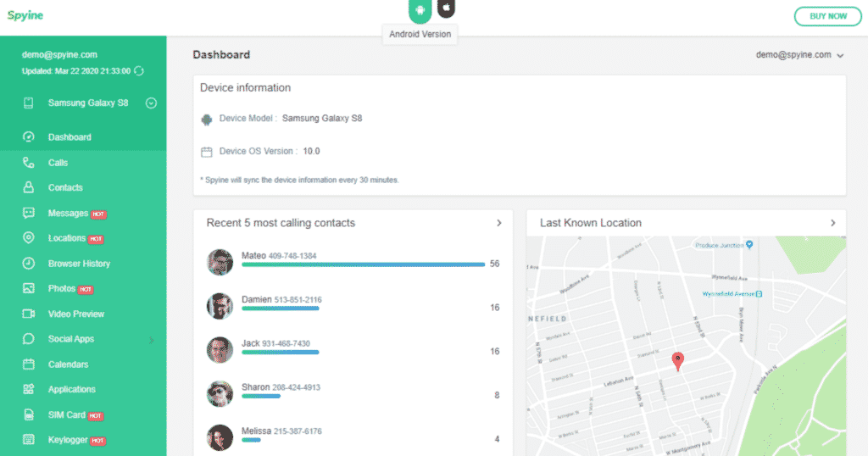868x456 pixels.
Task: Click Mateo's call count progress bar
Action: tap(363, 264)
